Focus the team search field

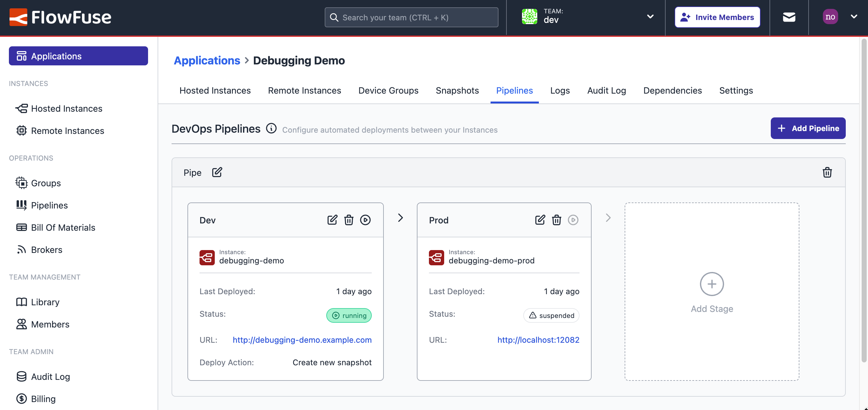[411, 17]
